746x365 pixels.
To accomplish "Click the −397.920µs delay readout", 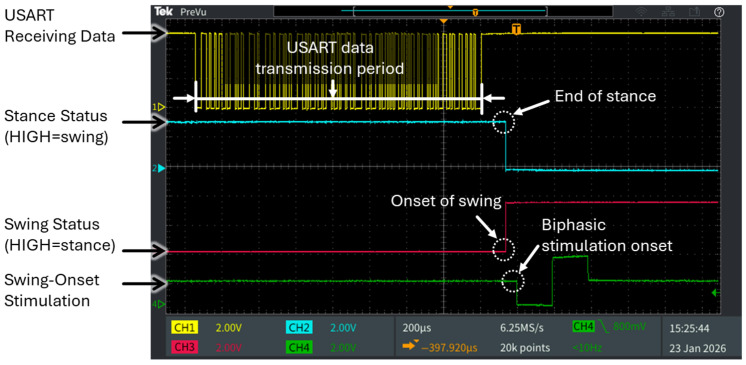I will coord(449,348).
